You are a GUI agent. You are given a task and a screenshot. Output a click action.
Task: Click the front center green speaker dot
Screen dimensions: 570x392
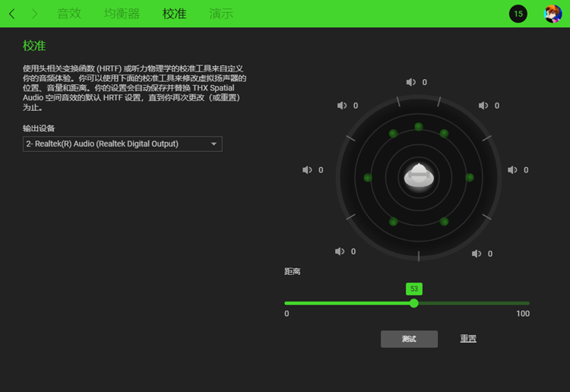[x=419, y=127]
